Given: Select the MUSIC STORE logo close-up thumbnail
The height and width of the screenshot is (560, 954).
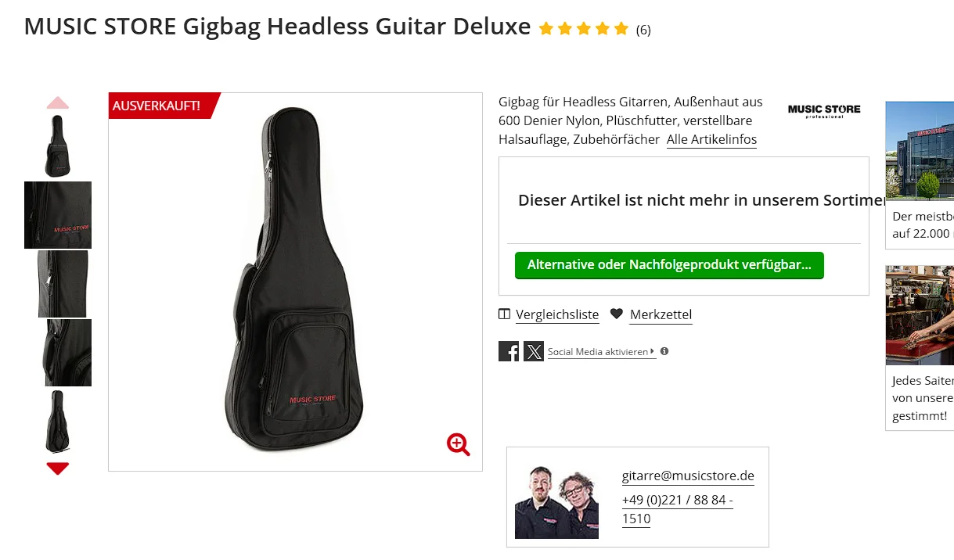Looking at the screenshot, I should 58,215.
